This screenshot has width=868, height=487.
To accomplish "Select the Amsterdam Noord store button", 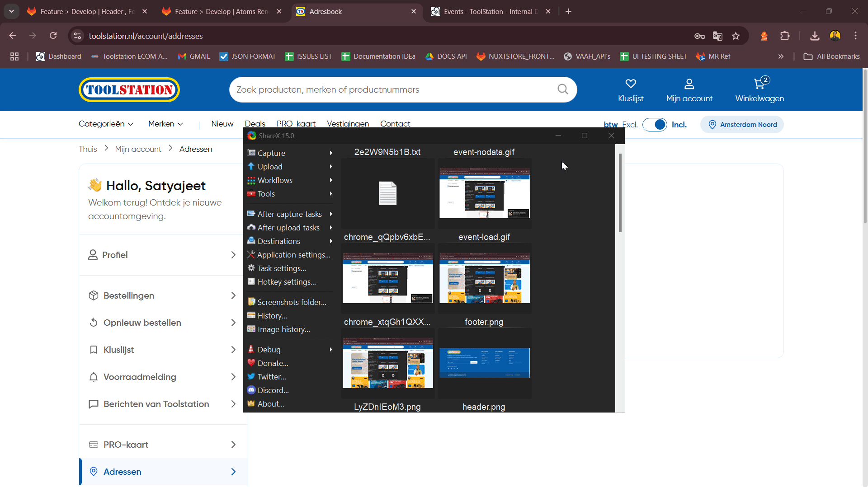I will (742, 125).
